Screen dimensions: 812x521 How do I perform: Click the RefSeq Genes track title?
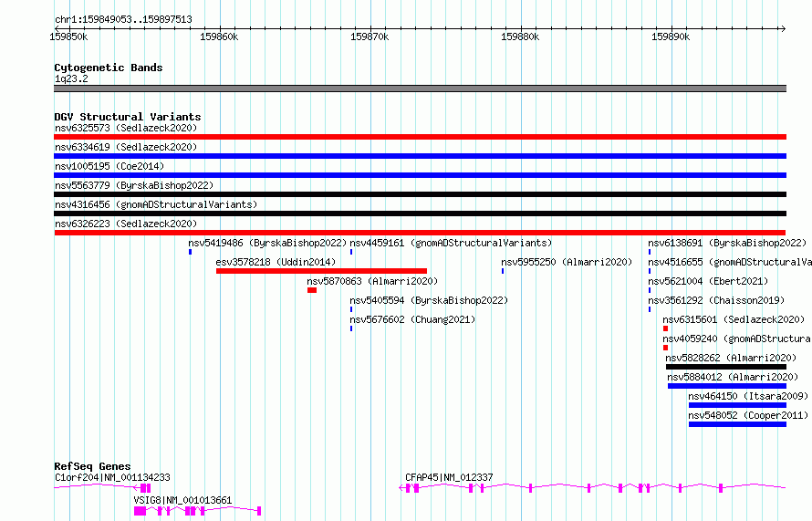(92, 466)
